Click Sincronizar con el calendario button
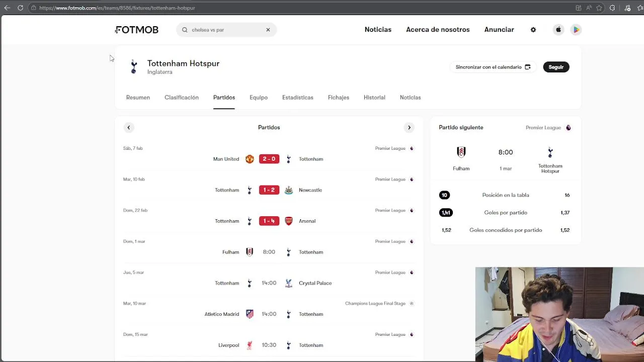Viewport: 644px width, 362px height. [x=493, y=67]
